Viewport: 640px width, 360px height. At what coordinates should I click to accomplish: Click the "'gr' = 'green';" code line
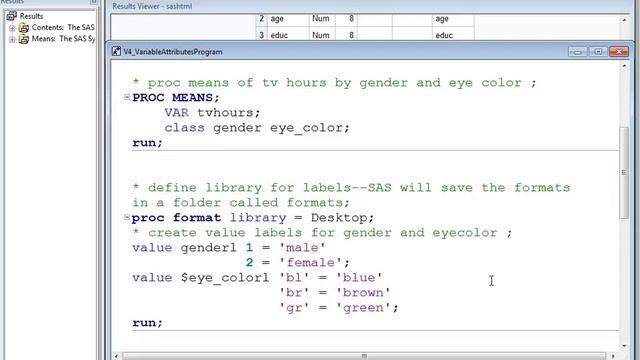[x=339, y=308]
